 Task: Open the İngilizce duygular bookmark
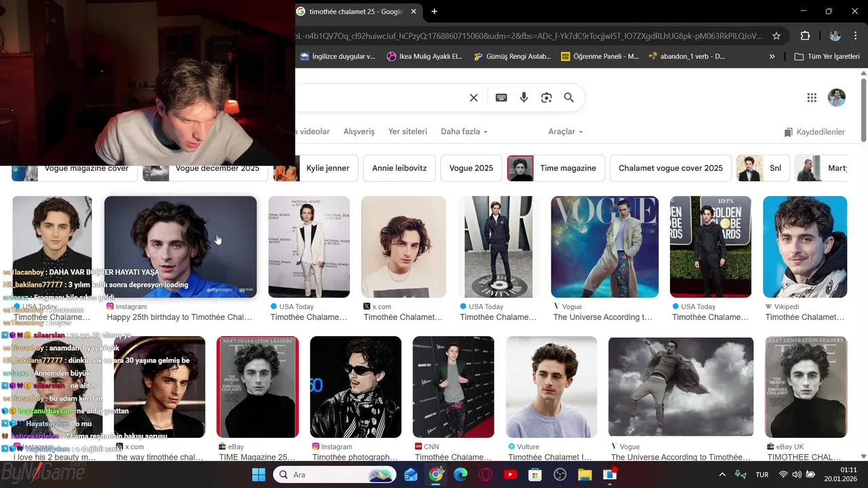point(338,56)
